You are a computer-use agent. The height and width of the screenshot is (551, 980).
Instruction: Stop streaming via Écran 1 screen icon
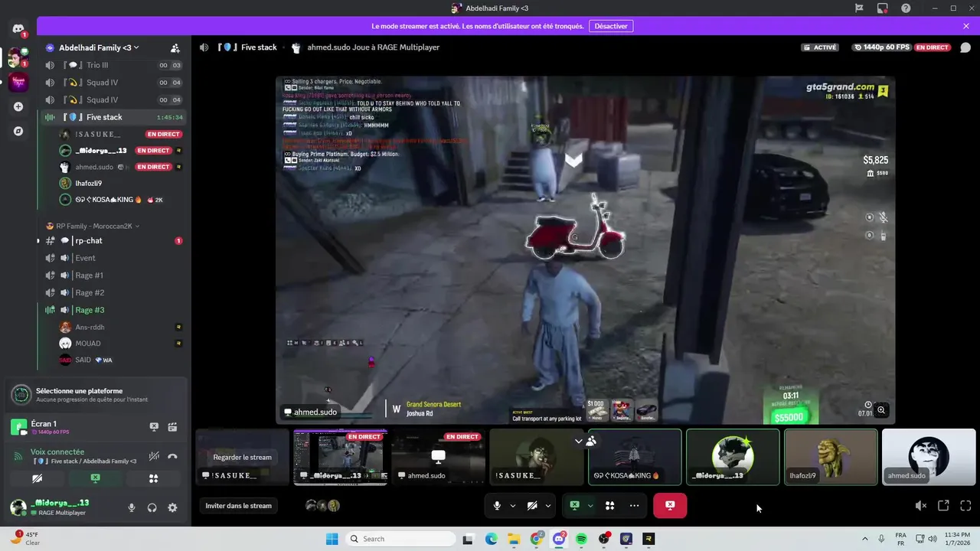tap(154, 427)
